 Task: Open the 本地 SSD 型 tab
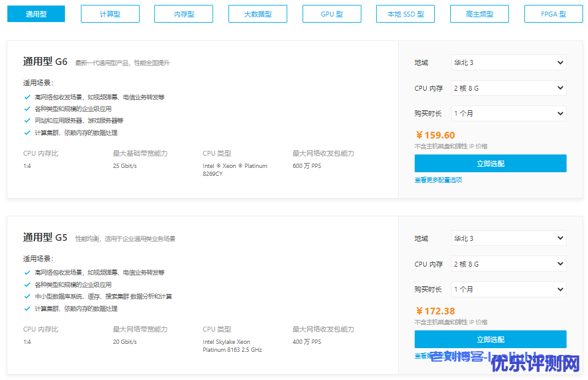click(x=405, y=13)
